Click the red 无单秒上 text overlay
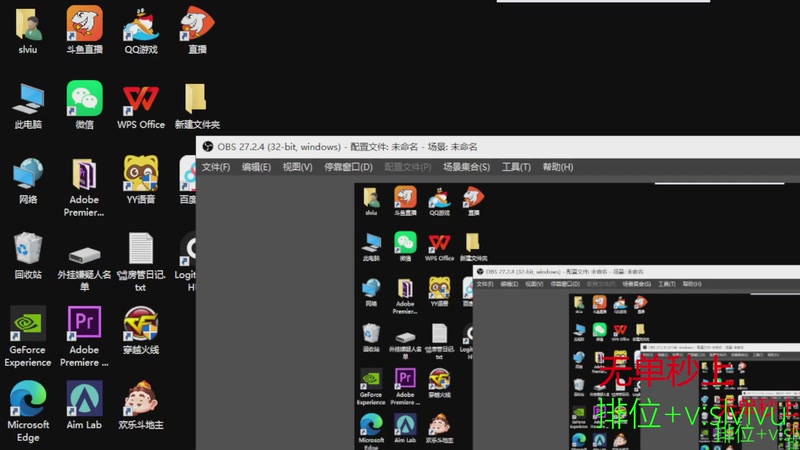800x450 pixels. (664, 370)
